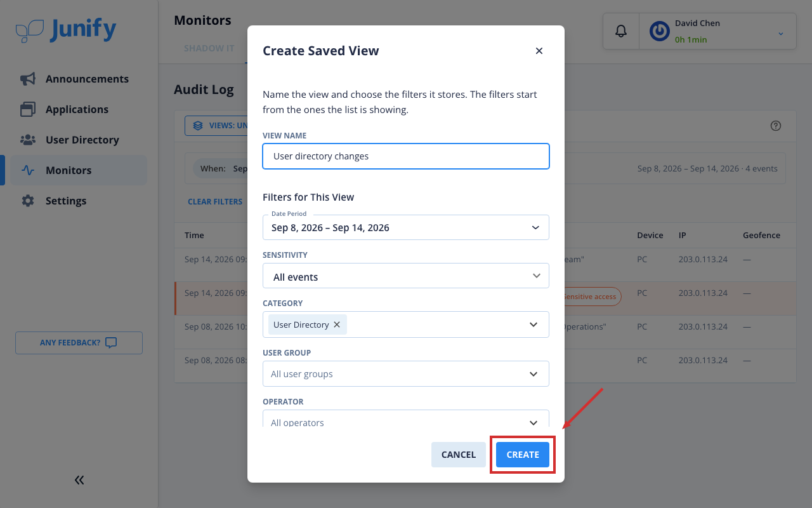Click the Applications window icon
Viewport: 812px width, 508px height.
tap(28, 109)
